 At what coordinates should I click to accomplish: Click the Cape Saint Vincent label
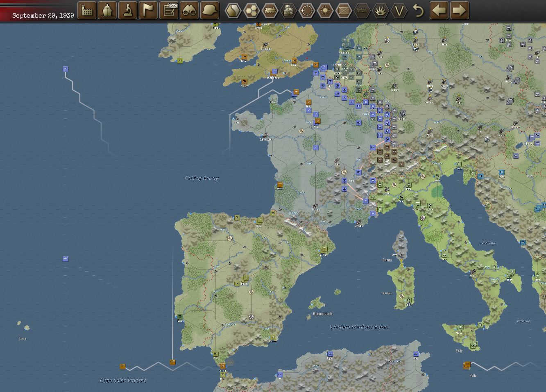click(123, 381)
